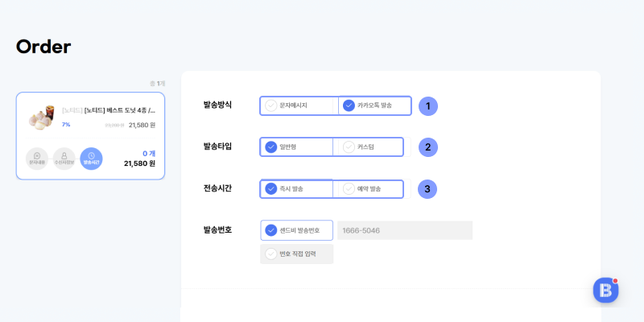Choose 카카오톡 발송 sending method

pyautogui.click(x=374, y=105)
